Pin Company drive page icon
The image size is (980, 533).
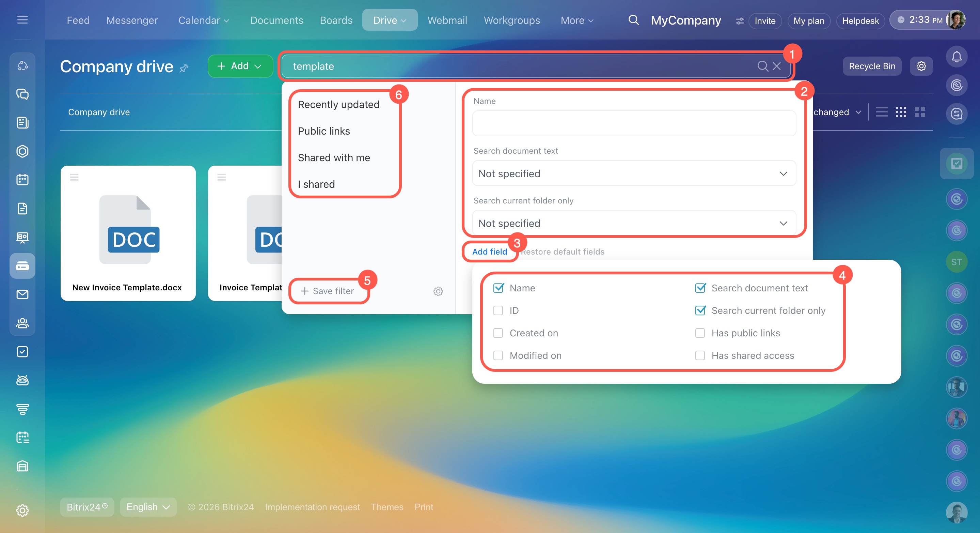coord(184,68)
